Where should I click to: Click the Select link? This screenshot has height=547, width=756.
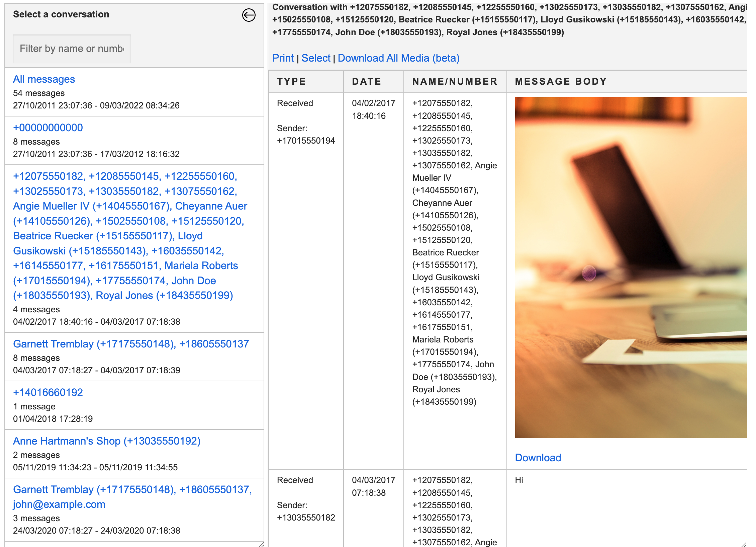coord(315,58)
